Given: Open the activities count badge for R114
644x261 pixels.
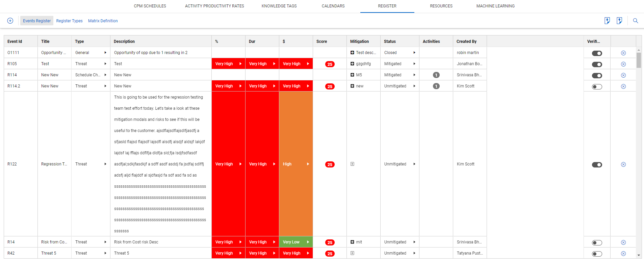Looking at the screenshot, I should click(436, 75).
